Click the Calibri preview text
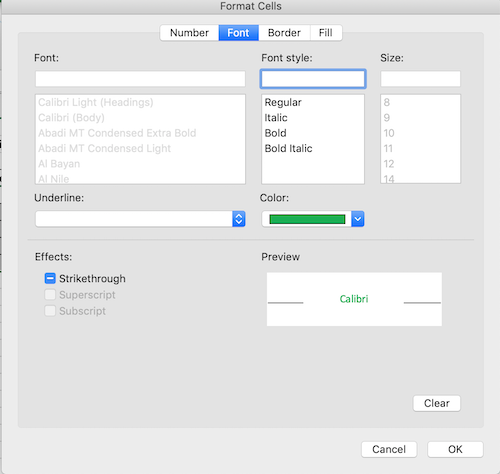The image size is (500, 474). 354,299
